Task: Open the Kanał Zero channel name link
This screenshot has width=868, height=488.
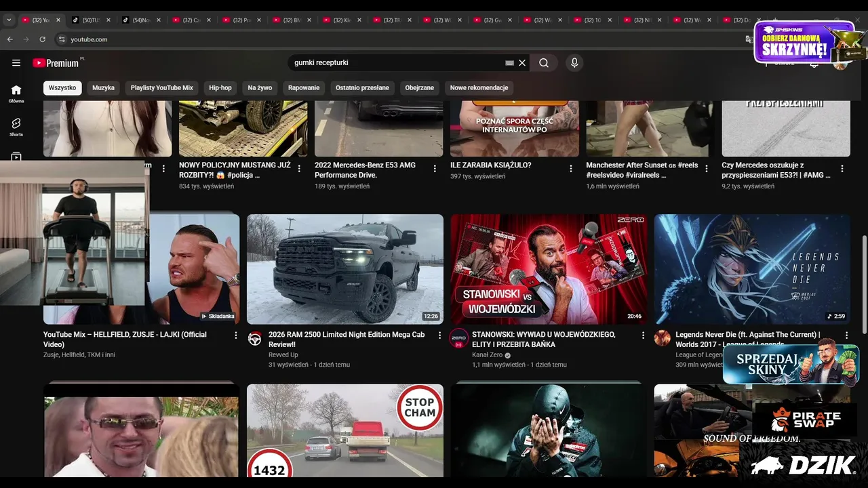Action: point(488,354)
